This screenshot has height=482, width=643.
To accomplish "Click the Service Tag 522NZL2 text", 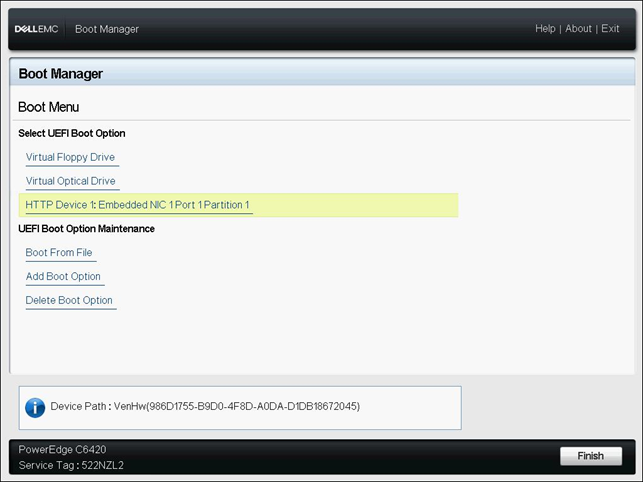I will click(71, 465).
